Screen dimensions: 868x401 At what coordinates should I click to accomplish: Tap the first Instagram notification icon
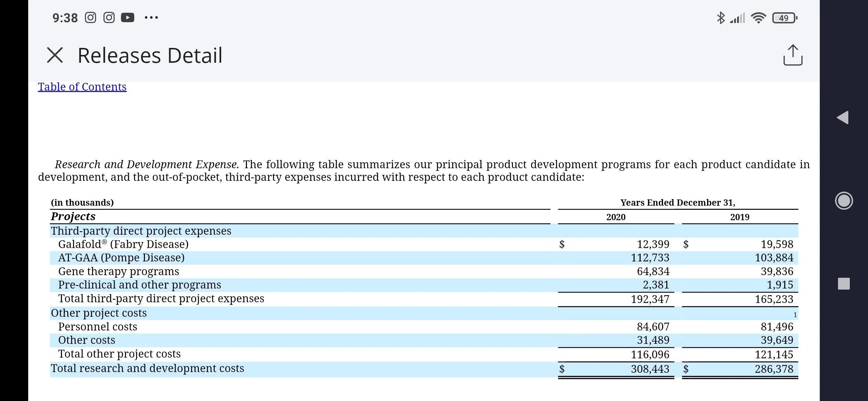point(91,17)
